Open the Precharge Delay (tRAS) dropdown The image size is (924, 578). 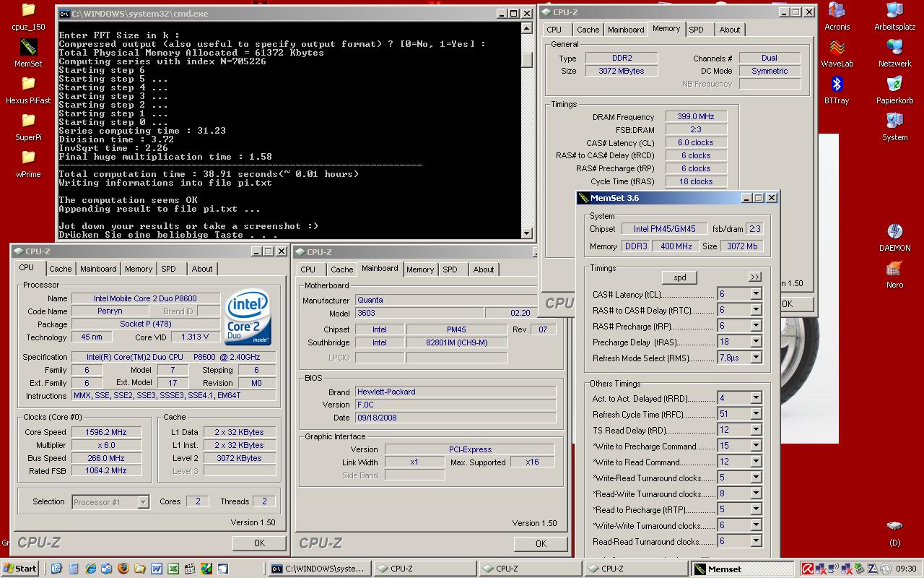point(756,342)
